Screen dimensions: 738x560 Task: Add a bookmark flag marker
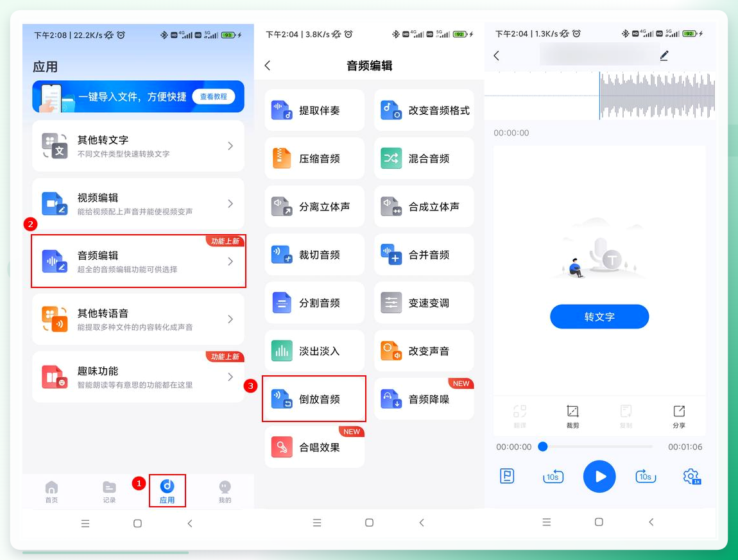point(507,476)
